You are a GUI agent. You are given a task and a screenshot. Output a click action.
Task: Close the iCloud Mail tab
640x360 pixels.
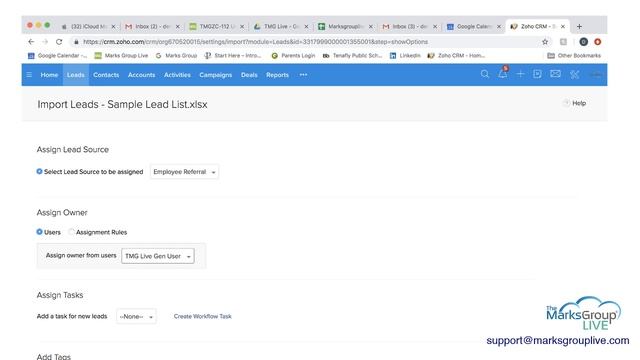tap(113, 27)
